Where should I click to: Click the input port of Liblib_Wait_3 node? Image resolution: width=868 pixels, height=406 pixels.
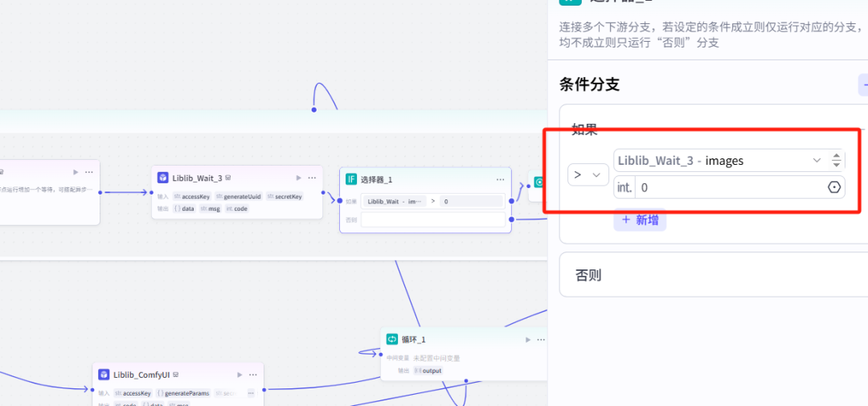pos(151,192)
